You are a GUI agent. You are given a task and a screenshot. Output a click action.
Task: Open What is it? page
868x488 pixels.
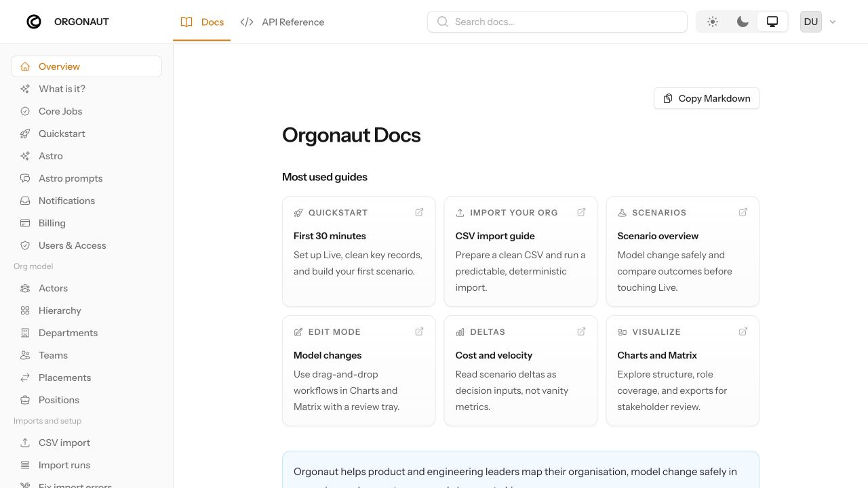[x=86, y=89]
